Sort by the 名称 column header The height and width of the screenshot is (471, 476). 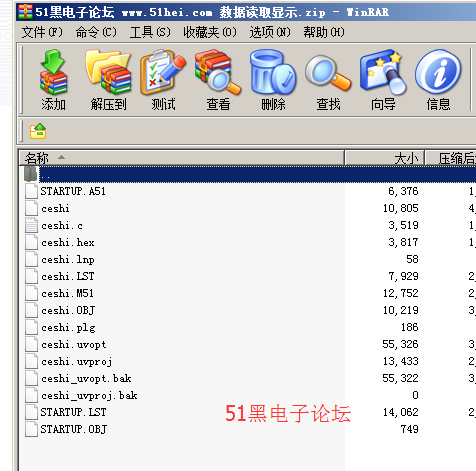pyautogui.click(x=182, y=158)
